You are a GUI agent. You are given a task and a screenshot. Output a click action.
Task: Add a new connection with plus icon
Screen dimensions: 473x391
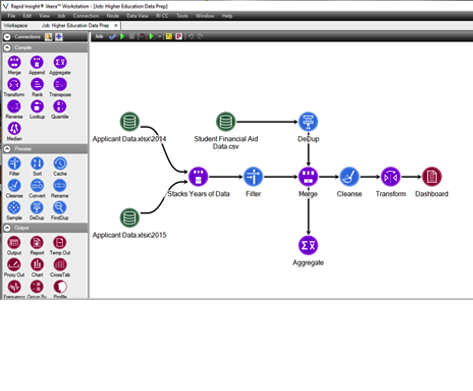(x=59, y=37)
